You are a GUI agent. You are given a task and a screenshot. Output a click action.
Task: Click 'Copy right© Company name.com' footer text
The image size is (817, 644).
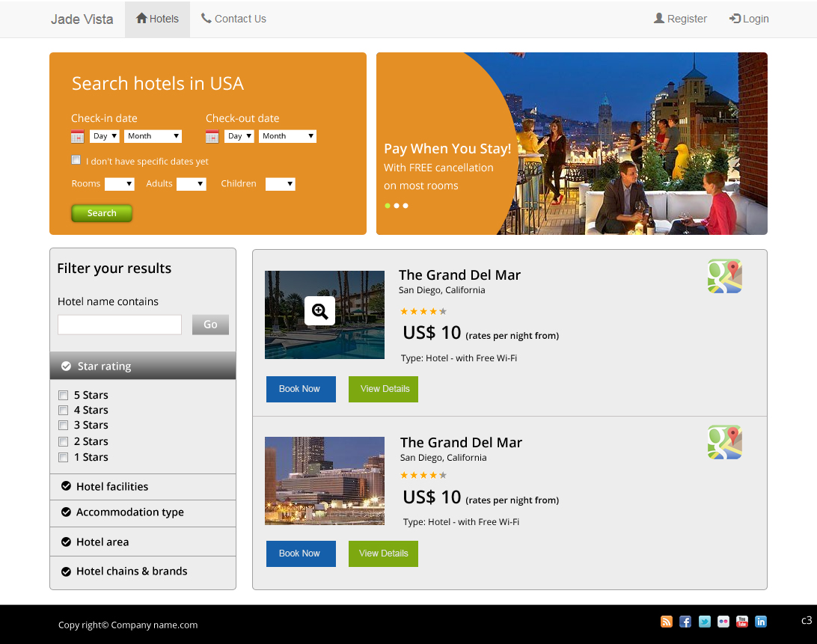(x=128, y=625)
